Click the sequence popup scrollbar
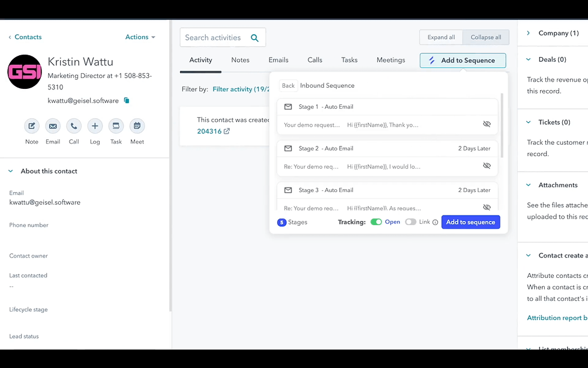The height and width of the screenshot is (368, 588). pyautogui.click(x=502, y=125)
